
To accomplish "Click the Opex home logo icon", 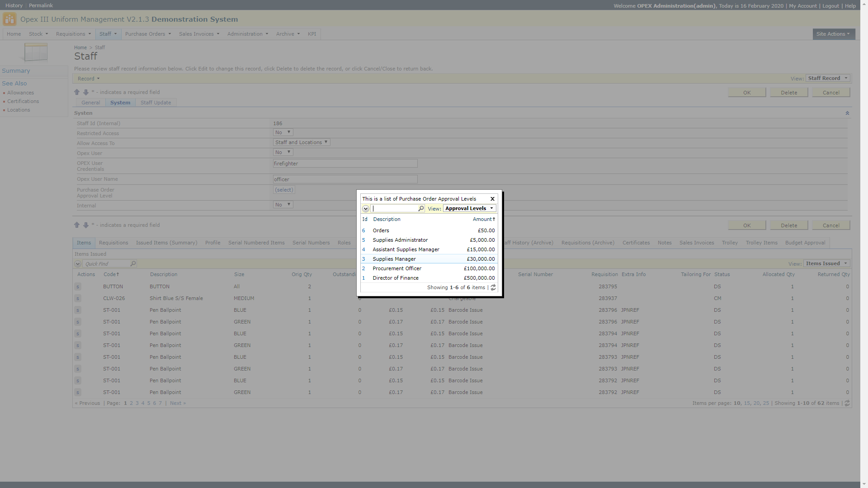I will [9, 19].
